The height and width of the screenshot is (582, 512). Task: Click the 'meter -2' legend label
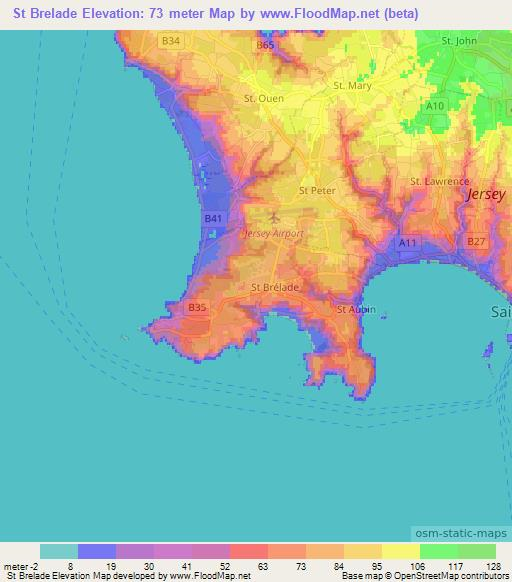click(21, 567)
